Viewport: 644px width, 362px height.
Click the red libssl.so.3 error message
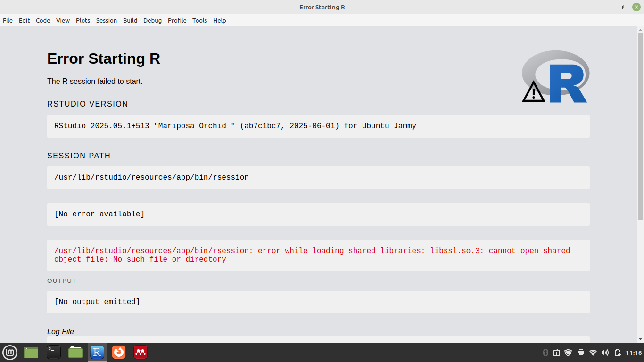pos(312,255)
